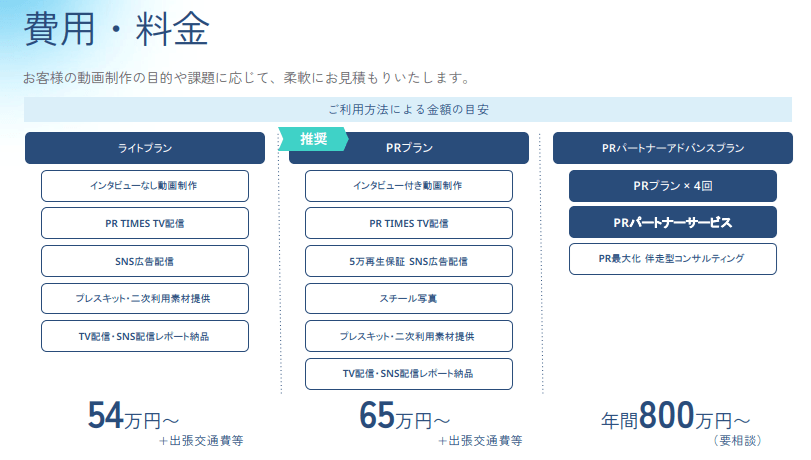Click the 費用・料金 page heading
Viewport: 811px width, 460px height.
point(116,30)
